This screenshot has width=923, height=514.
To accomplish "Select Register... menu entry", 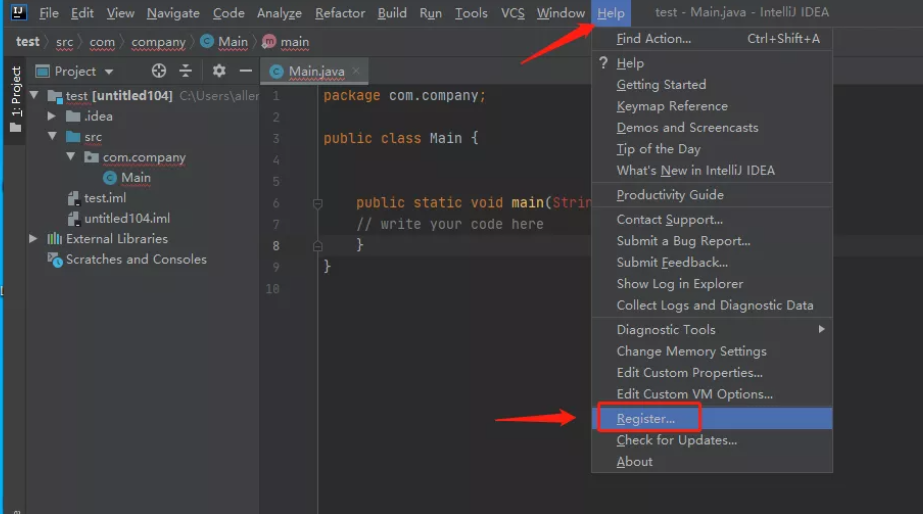I will [712, 419].
